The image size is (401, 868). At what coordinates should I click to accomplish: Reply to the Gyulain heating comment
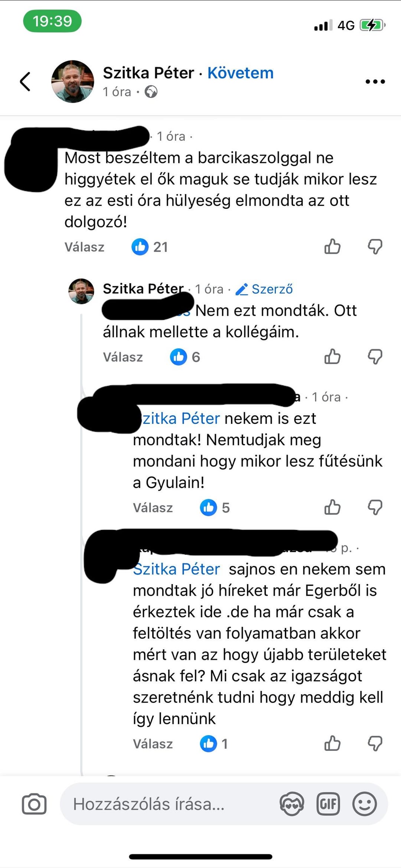[x=153, y=508]
